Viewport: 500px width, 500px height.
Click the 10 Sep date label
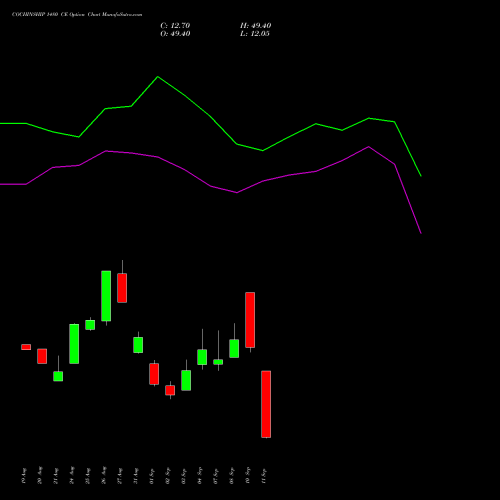click(248, 476)
